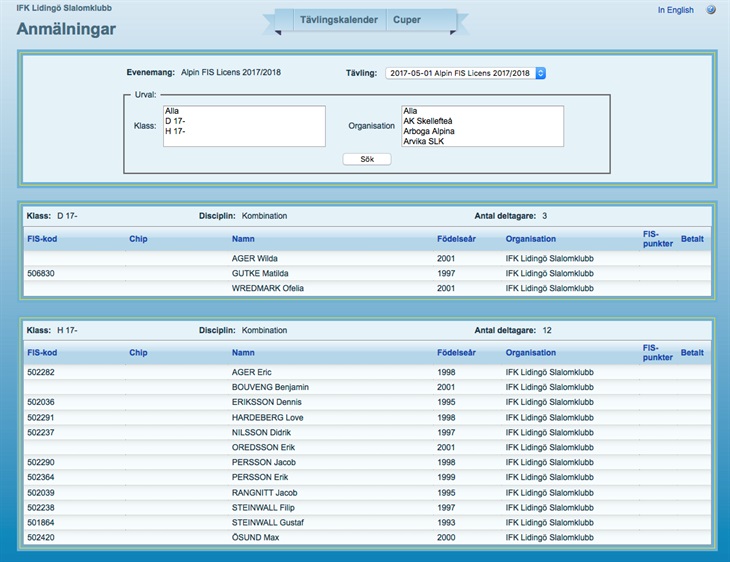Select D 17- in the Klass list

coord(244,121)
